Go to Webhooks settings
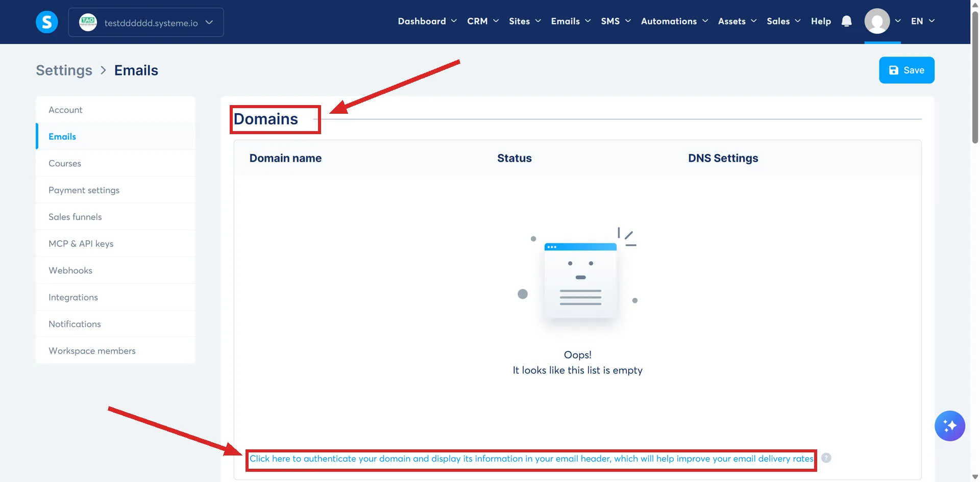980x482 pixels. tap(115, 270)
